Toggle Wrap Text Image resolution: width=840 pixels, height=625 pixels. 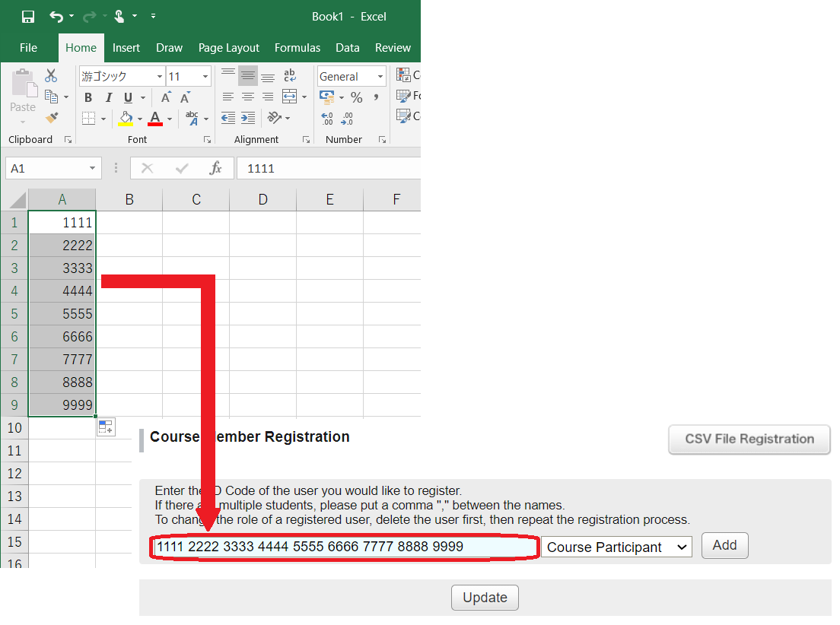coord(290,75)
